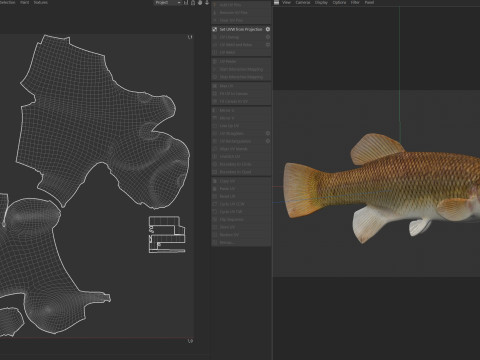The image size is (480, 360).
Task: Select the small rectangular UV island cluster
Action: [167, 234]
